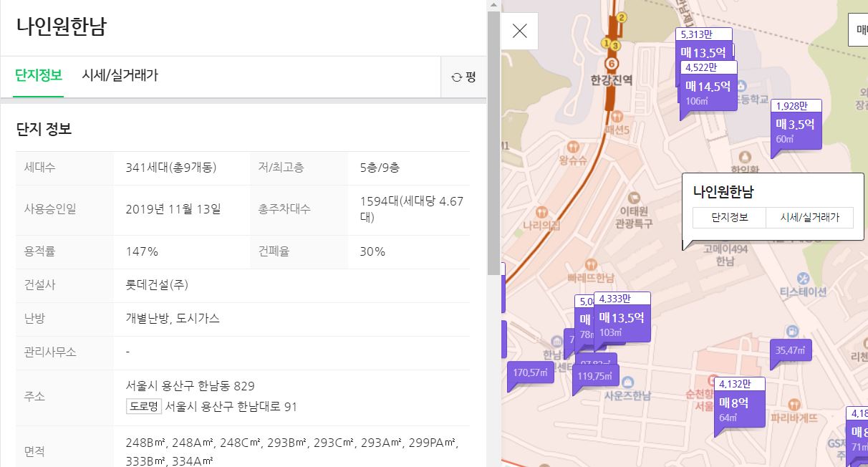Click the 왕슈슈 eatery marker icon
868x467 pixels.
pyautogui.click(x=573, y=146)
